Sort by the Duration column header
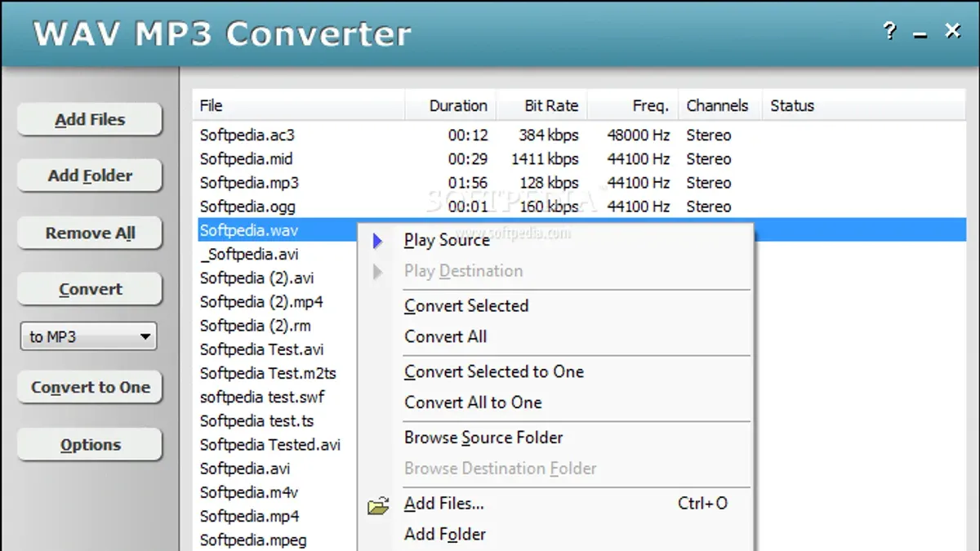 (x=450, y=105)
